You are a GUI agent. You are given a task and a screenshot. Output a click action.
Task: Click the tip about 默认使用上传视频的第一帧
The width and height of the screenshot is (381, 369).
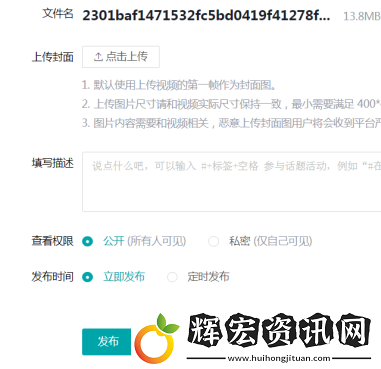pos(179,85)
